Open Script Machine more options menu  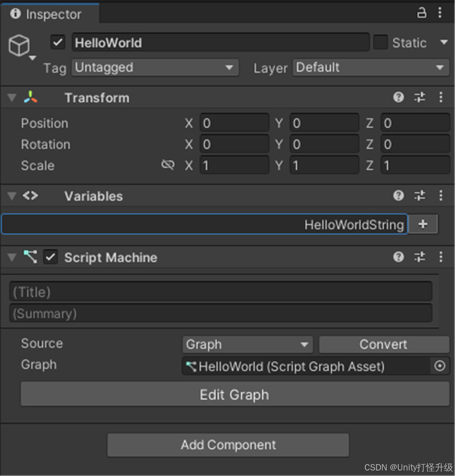(441, 257)
